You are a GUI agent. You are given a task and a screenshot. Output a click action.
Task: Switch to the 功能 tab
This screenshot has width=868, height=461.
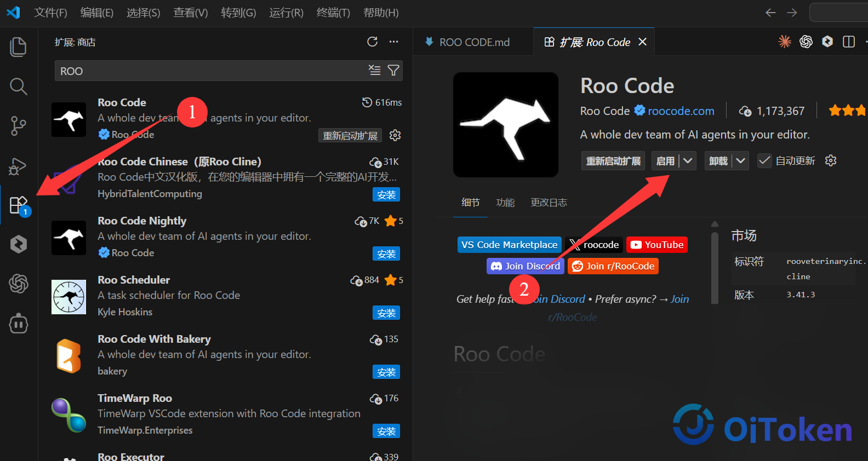point(505,203)
